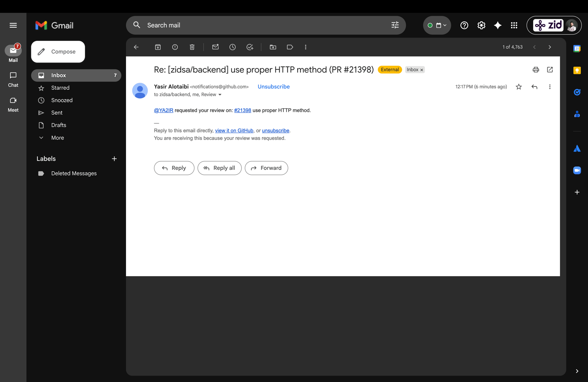The height and width of the screenshot is (382, 588).
Task: Go to the next email with the right chevron
Action: pyautogui.click(x=550, y=47)
